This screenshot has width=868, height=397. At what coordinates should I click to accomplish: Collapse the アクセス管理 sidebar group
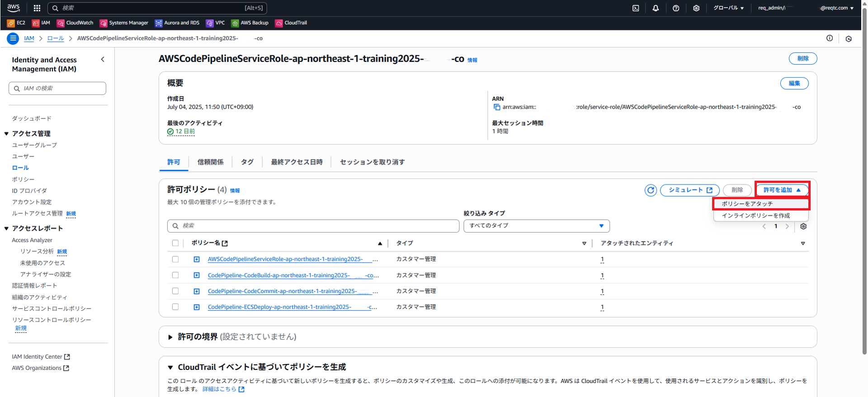point(6,134)
